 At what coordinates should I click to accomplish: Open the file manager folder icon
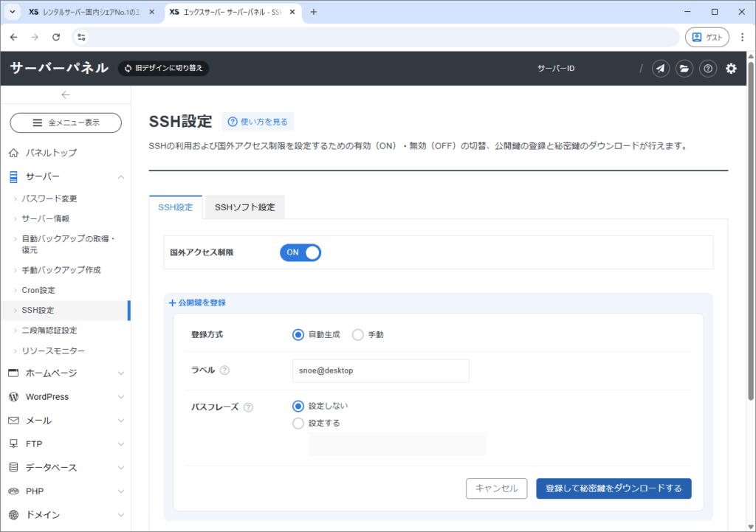684,69
